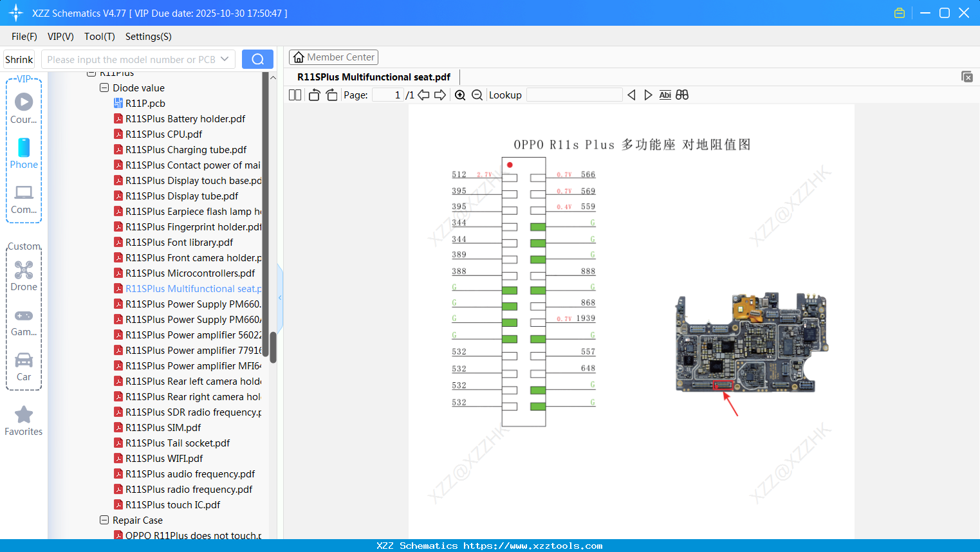
Task: Click the yellow VIP icon in title bar
Action: (x=900, y=13)
